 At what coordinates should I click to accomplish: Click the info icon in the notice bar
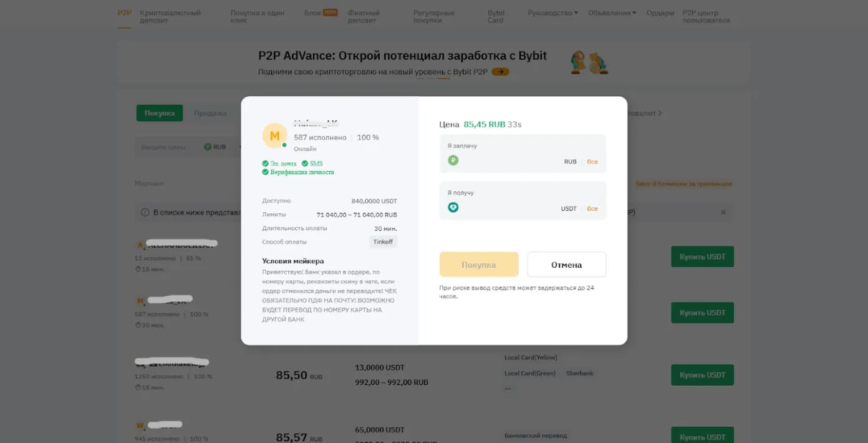click(145, 212)
